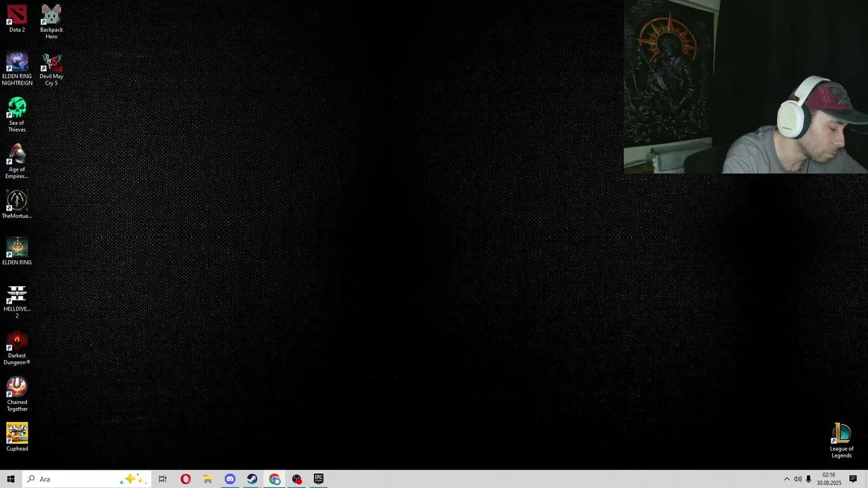Select the plain ELDEN RING shortcut
868x488 pixels.
click(x=17, y=251)
